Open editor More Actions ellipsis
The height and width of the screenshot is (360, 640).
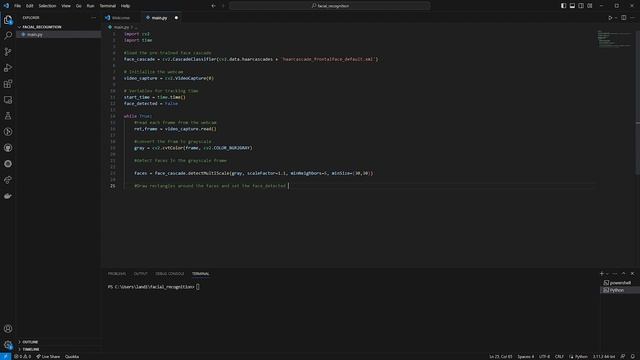[633, 18]
